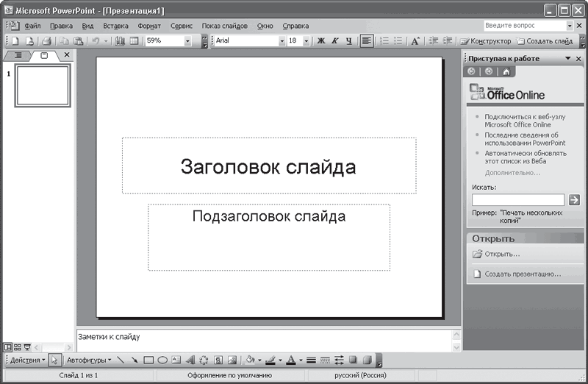Click the Increase Font Size icon
Image resolution: width=588 pixels, height=384 pixels.
pos(415,41)
